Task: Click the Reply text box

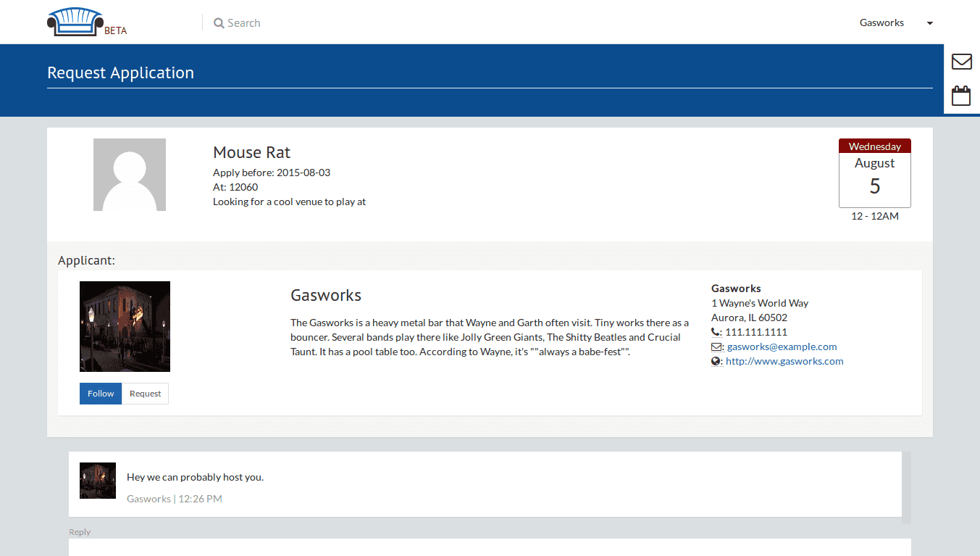Action: [490, 547]
